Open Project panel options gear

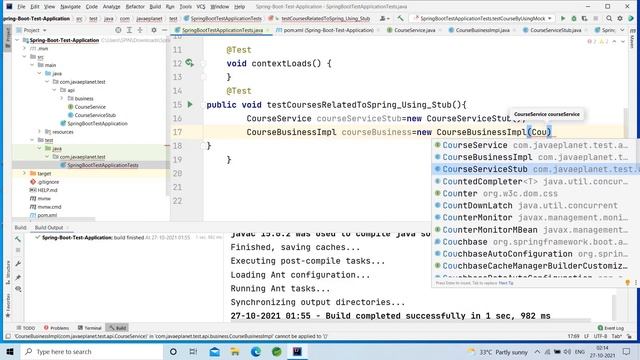(154, 30)
